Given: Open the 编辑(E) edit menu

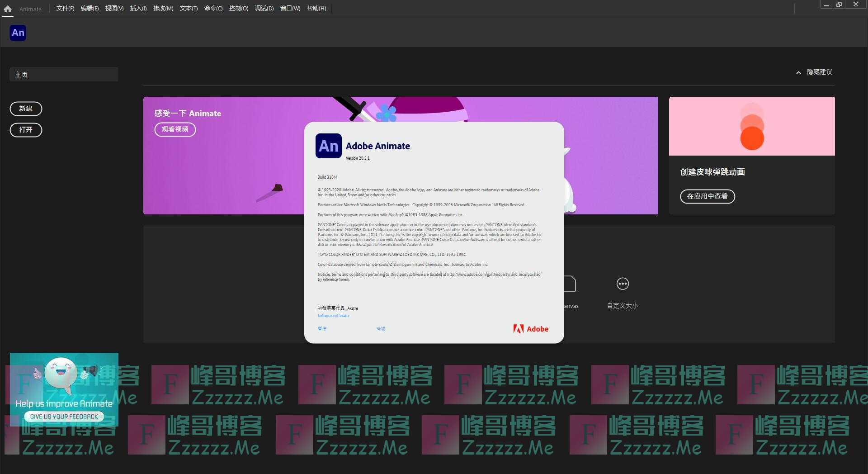Looking at the screenshot, I should point(90,9).
